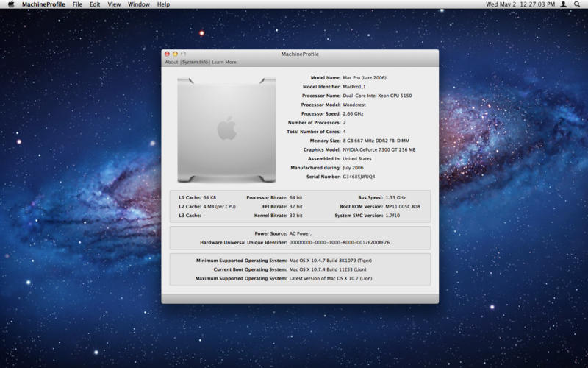Open the Apple menu
588x368 pixels.
(11, 4)
